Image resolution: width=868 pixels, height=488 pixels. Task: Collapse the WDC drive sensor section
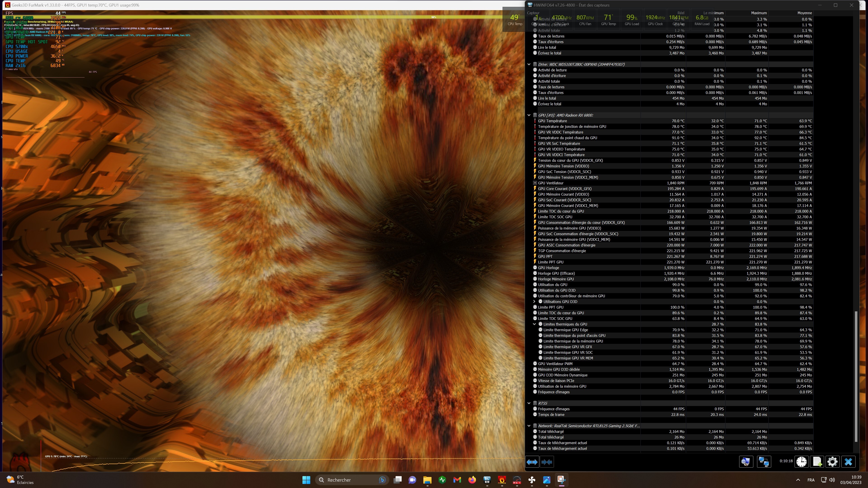[x=529, y=64]
